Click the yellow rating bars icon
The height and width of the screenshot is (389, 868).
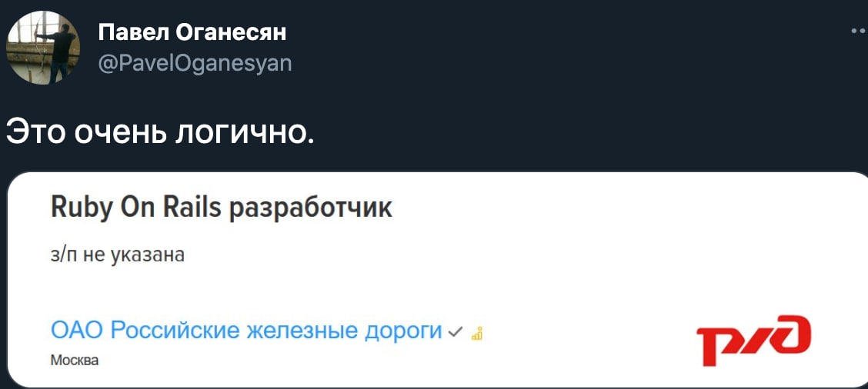pos(476,333)
